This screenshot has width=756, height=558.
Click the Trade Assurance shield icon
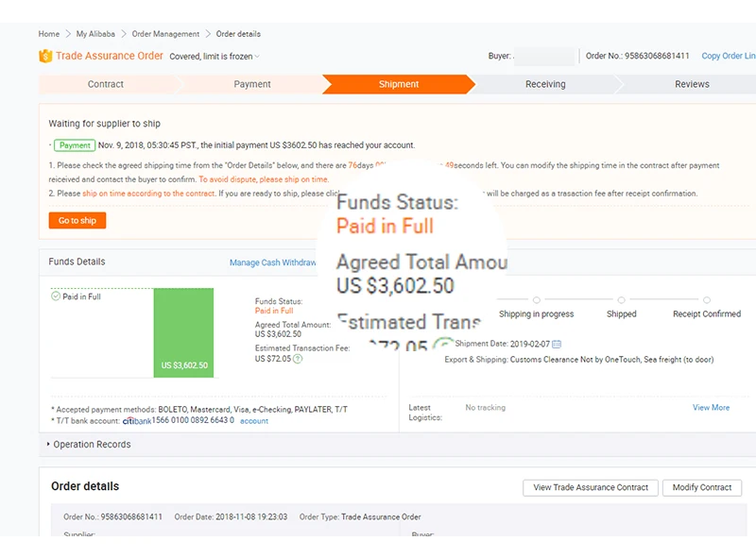point(45,57)
